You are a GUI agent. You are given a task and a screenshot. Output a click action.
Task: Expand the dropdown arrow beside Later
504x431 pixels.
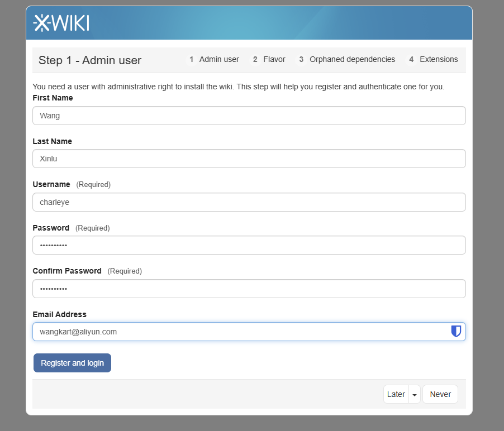click(415, 394)
